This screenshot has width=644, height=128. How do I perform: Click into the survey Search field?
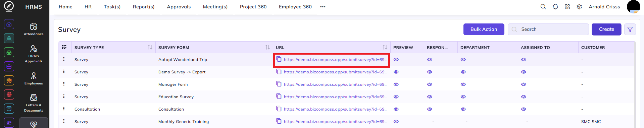click(548, 29)
